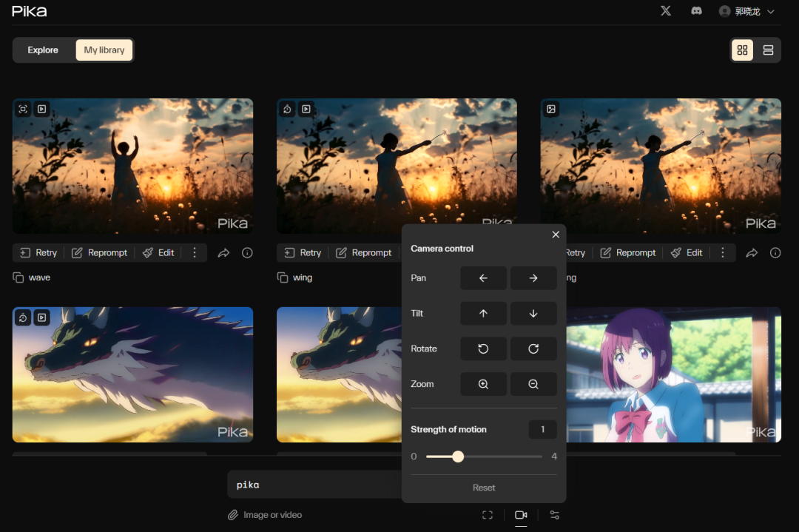Pan camera left
Image resolution: width=799 pixels, height=532 pixels.
click(x=484, y=278)
